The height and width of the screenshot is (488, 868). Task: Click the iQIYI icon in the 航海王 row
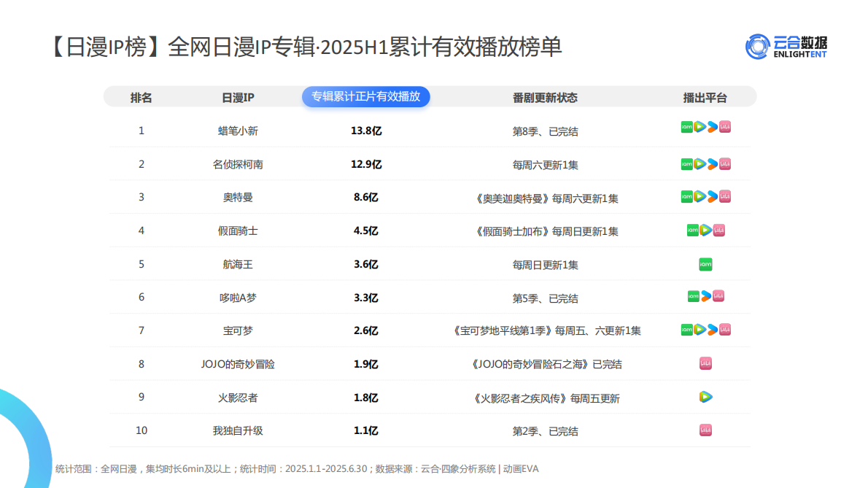coord(705,263)
